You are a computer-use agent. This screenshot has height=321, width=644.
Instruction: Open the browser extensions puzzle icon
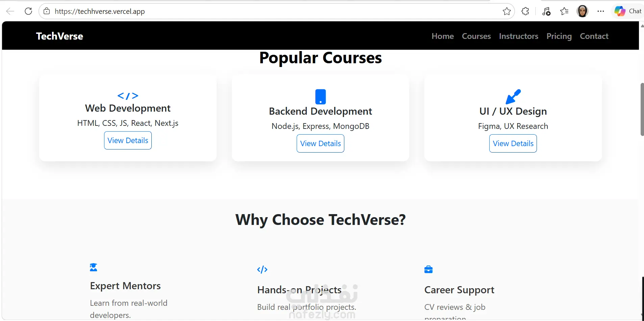tap(525, 11)
